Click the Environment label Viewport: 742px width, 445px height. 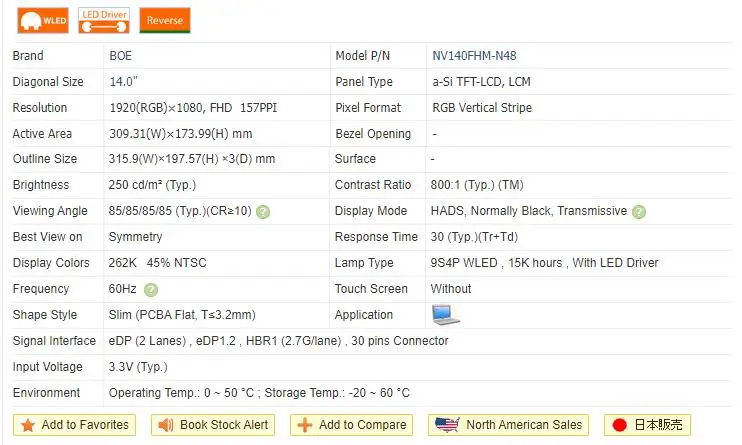46,393
